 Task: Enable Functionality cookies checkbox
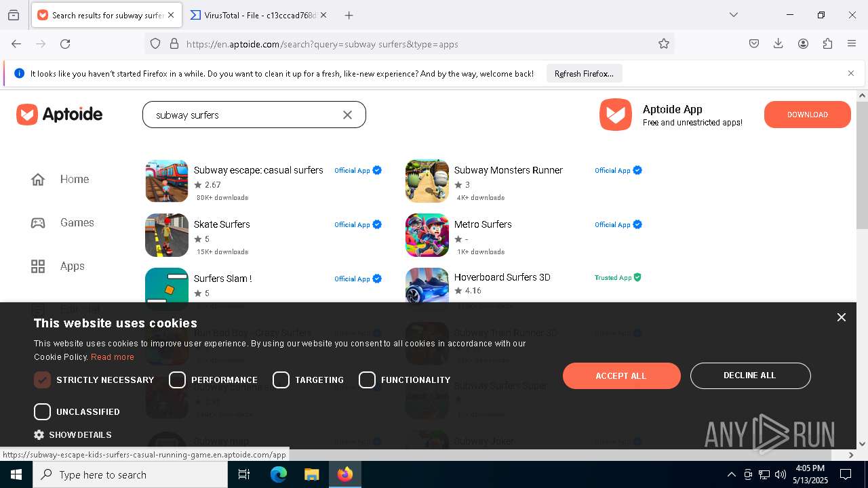(x=367, y=380)
